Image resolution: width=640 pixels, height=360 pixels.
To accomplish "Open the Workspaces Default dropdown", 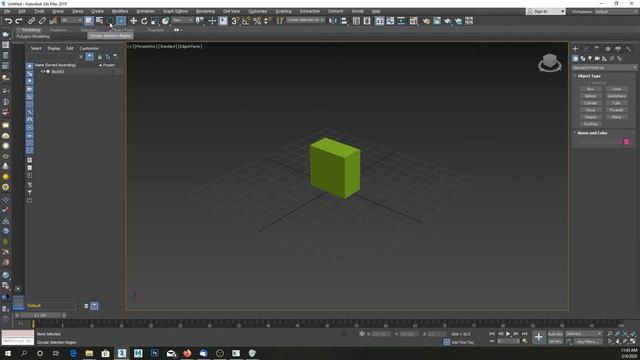I will tap(616, 11).
